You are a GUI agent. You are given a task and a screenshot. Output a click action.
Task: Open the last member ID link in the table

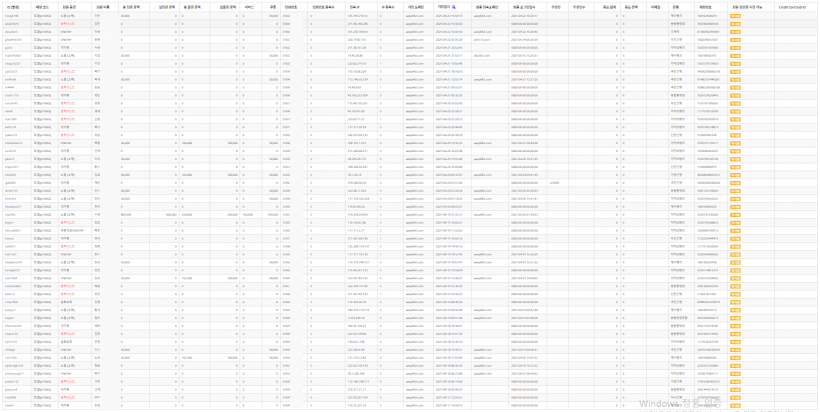pyautogui.click(x=9, y=405)
